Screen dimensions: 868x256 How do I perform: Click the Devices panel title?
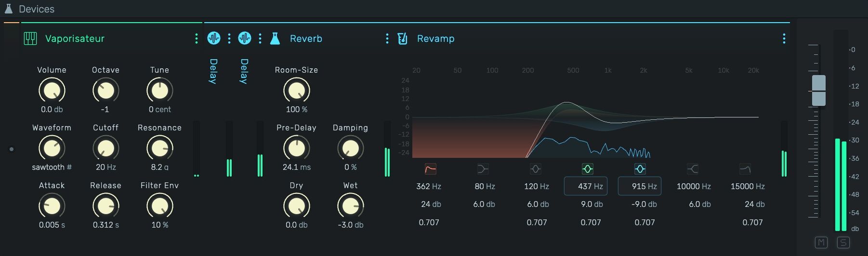point(37,9)
